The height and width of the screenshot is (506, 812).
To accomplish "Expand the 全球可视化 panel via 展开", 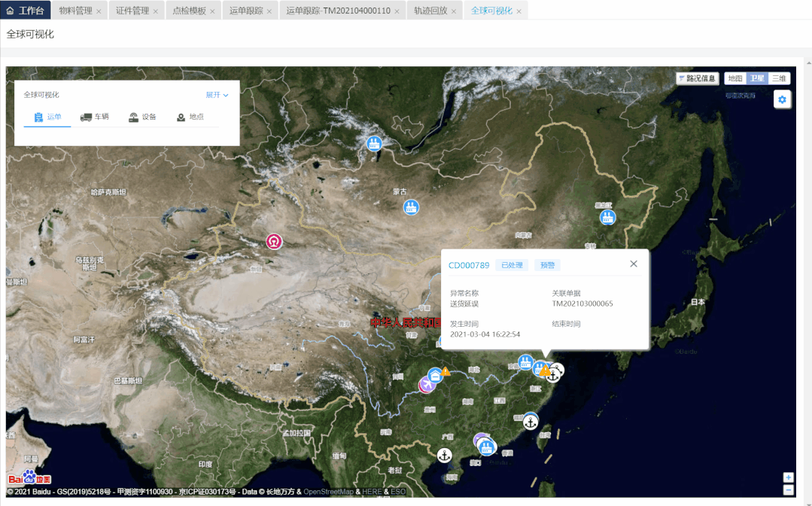I will coord(217,95).
